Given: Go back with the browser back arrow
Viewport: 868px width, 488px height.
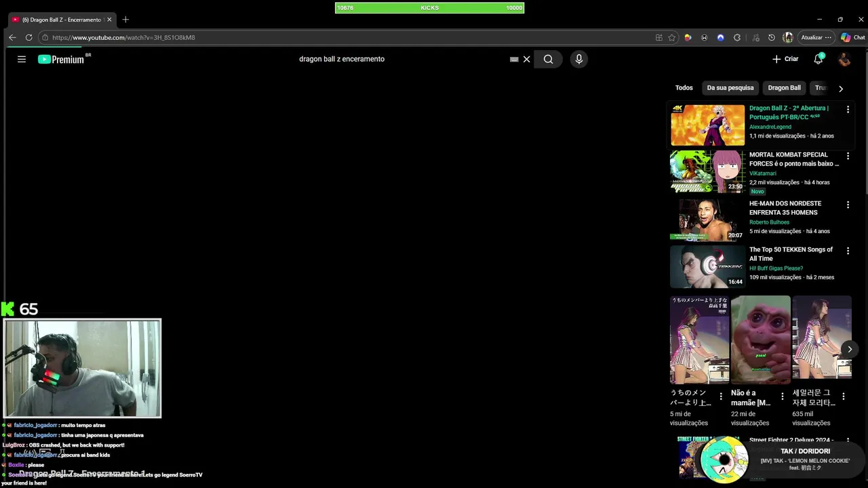Looking at the screenshot, I should (12, 37).
